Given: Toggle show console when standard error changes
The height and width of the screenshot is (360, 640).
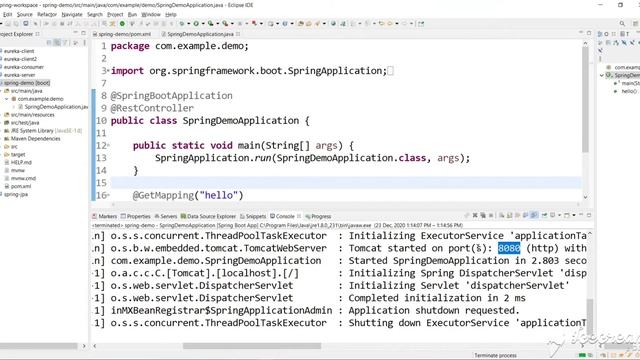Looking at the screenshot, I should [534, 216].
